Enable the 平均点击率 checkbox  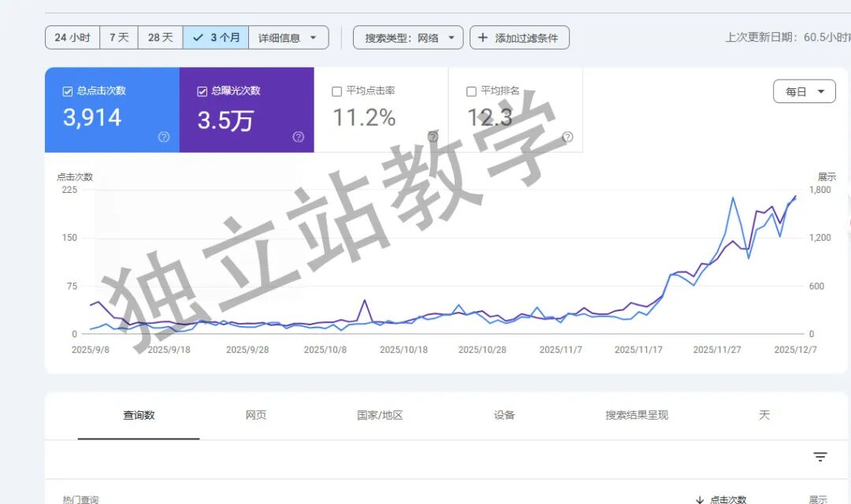pos(336,91)
